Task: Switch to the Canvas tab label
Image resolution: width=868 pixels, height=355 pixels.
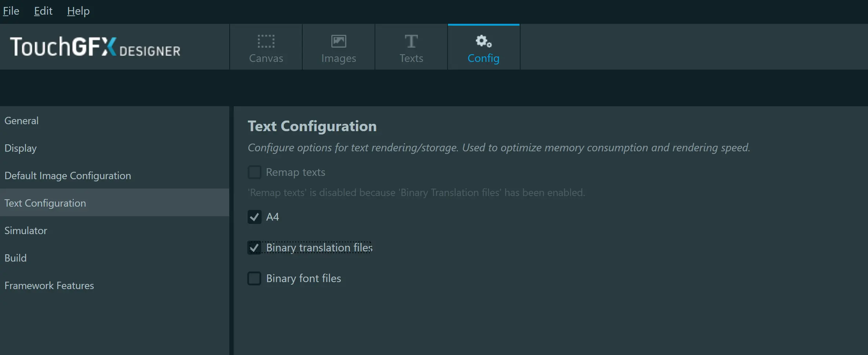Action: pos(266,58)
